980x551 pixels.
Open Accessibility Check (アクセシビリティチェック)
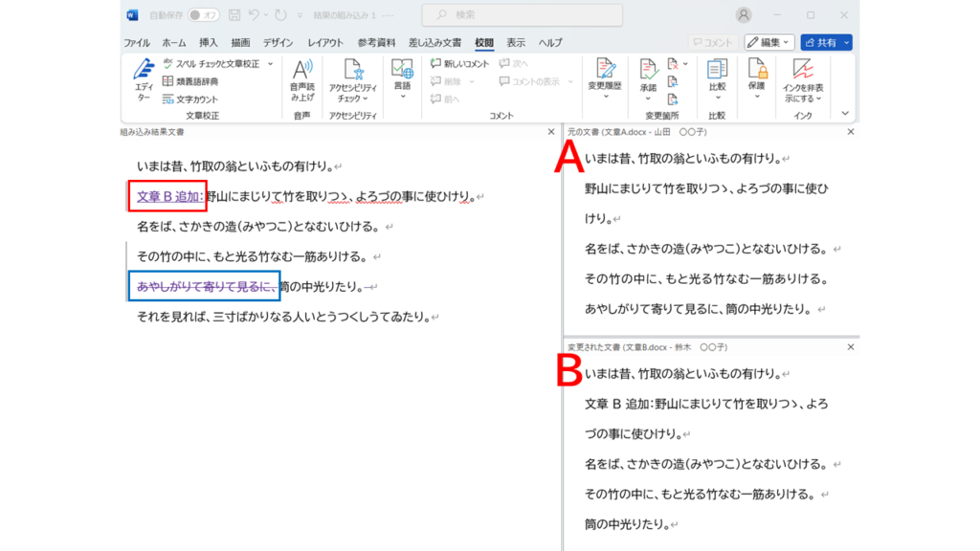click(353, 80)
